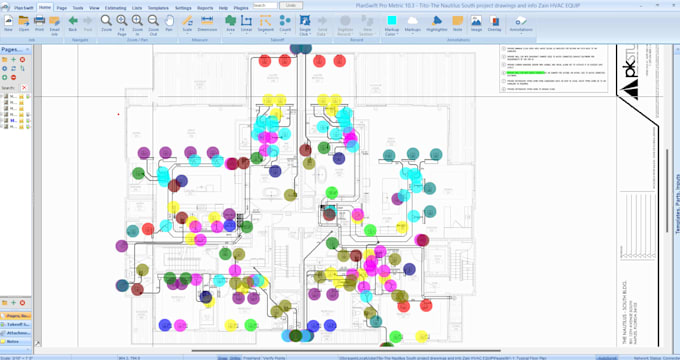680x360 pixels.
Task: Select the blue highlighted page row
Action: (16, 121)
